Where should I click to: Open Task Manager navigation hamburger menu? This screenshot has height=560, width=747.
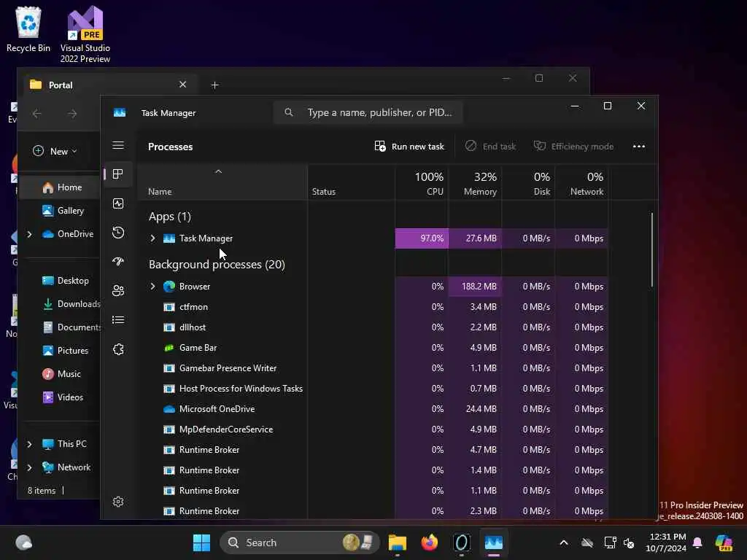[x=118, y=145]
